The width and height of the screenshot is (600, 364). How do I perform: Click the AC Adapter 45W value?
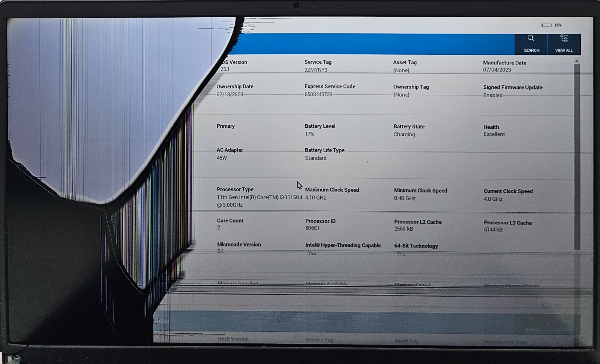click(222, 158)
